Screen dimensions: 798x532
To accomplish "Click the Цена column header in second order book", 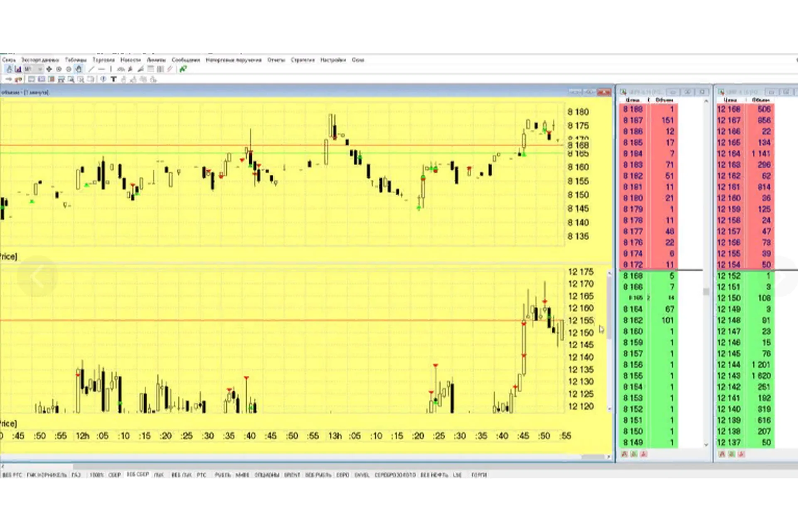I will tap(730, 100).
